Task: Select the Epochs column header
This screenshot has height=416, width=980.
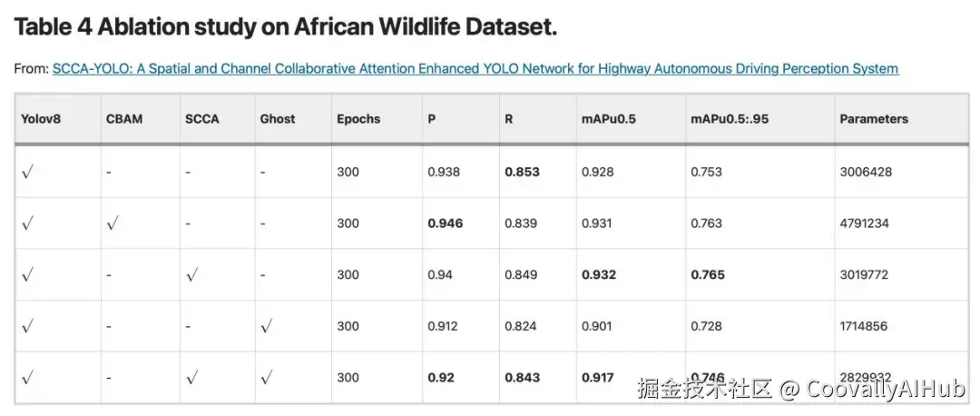Action: (x=358, y=119)
